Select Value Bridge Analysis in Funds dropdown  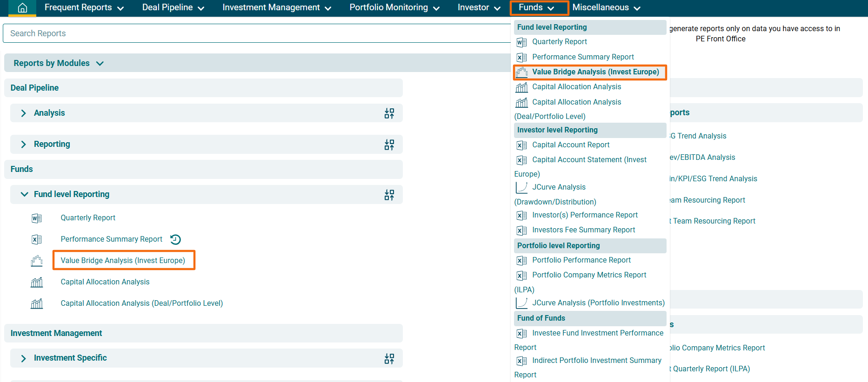595,72
